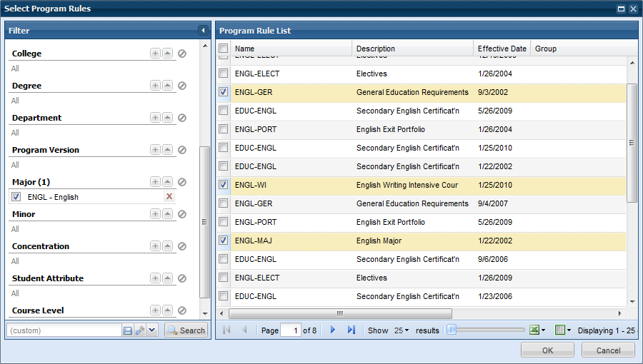Add a College filter value
Image resolution: width=643 pixels, height=364 pixels.
(x=155, y=54)
